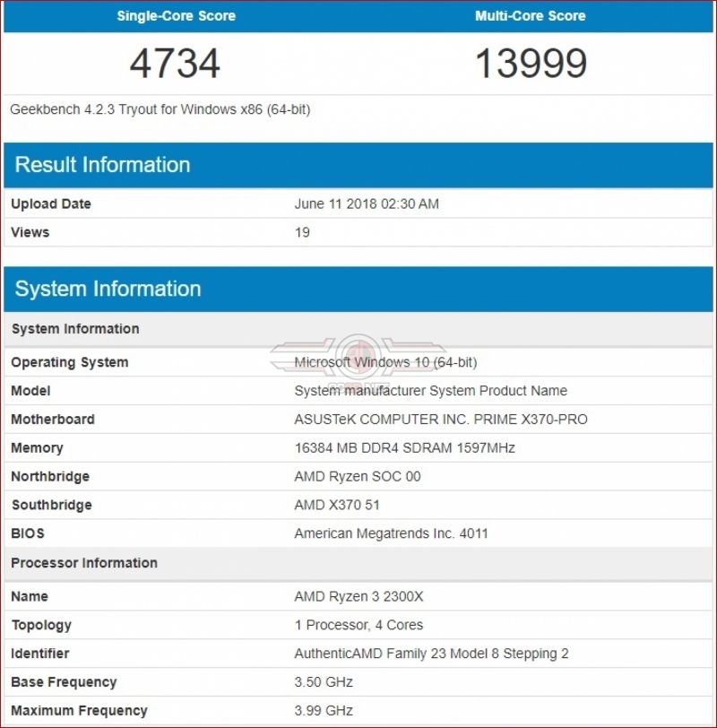Click the "Upload Date" row label
Viewport: 717px width, 728px height.
(x=51, y=204)
